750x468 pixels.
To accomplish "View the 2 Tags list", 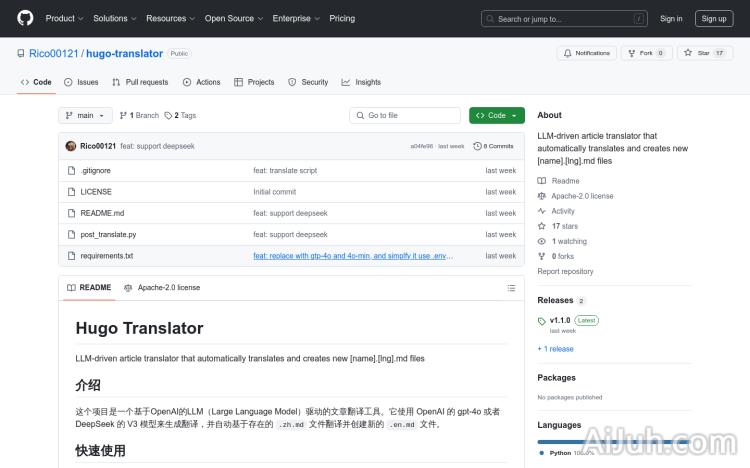I will click(181, 116).
